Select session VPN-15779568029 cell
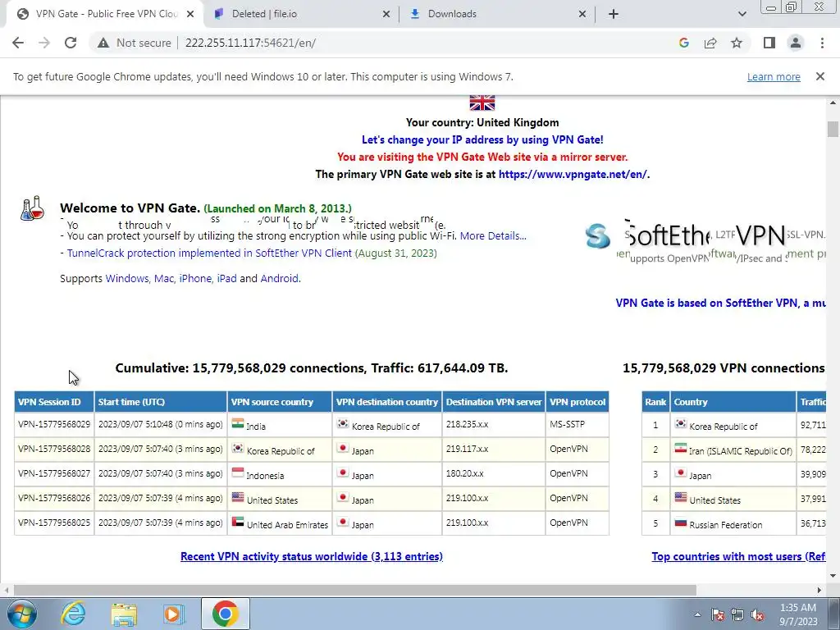Screen dimensions: 840x630 click(54, 424)
